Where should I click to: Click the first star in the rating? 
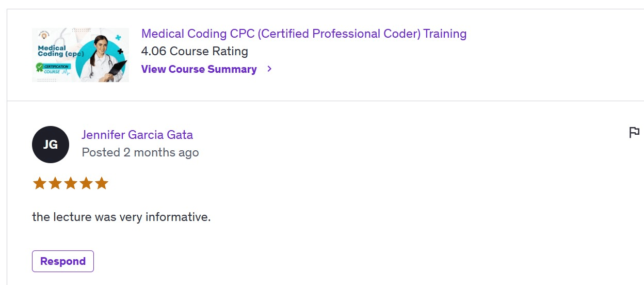coord(40,183)
